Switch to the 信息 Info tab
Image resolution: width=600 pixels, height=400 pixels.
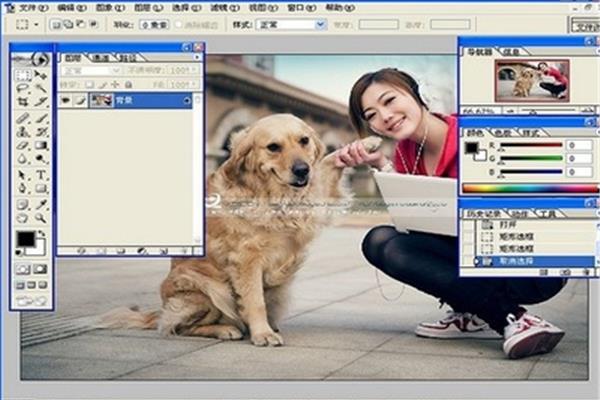tap(512, 52)
